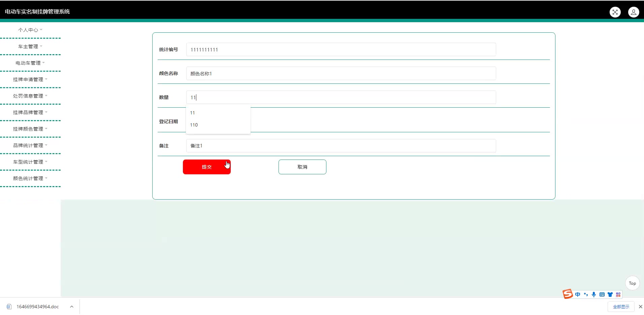
Task: Open download options chevron for 1646699434964.doc
Action: tap(71, 307)
